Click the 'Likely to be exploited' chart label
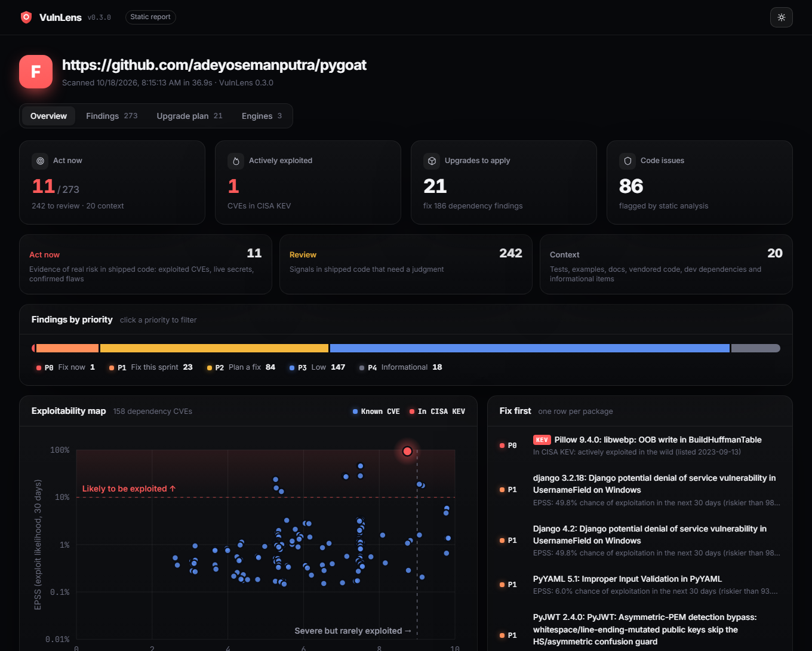Image resolution: width=812 pixels, height=651 pixels. [129, 489]
